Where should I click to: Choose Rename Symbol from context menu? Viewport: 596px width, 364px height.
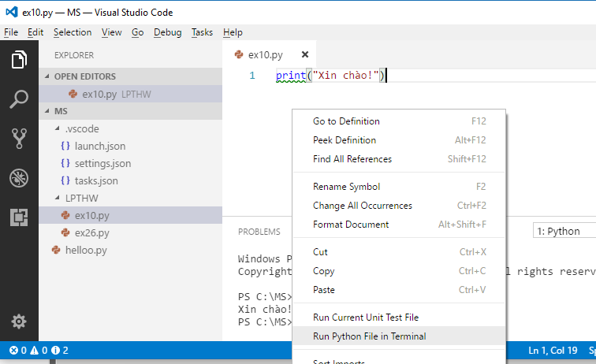coord(399,187)
